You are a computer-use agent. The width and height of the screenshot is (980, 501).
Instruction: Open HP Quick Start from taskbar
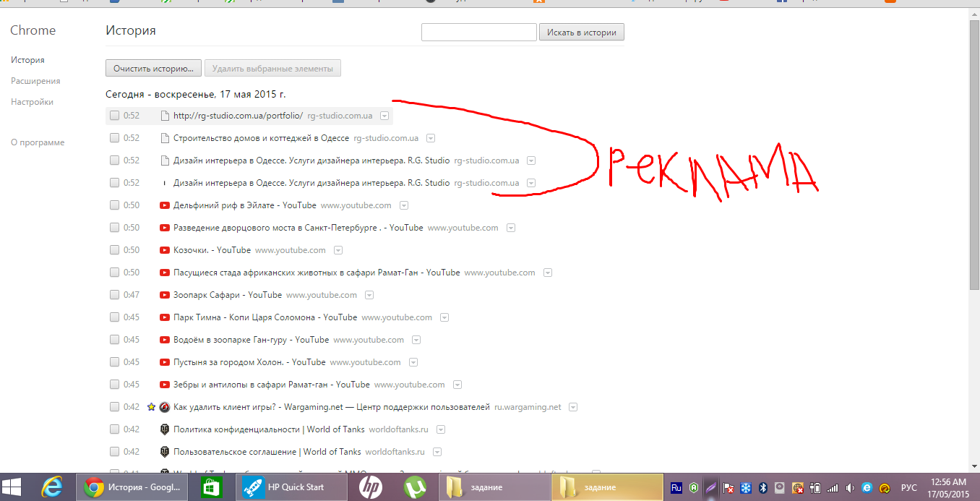pyautogui.click(x=292, y=487)
